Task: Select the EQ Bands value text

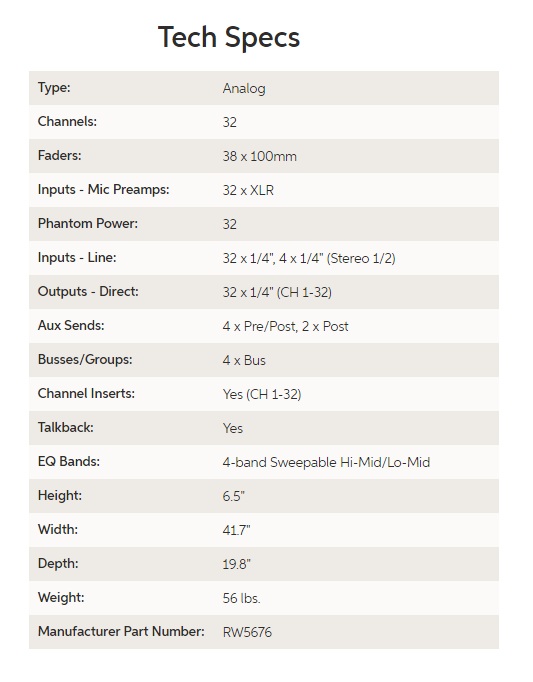Action: 326,462
